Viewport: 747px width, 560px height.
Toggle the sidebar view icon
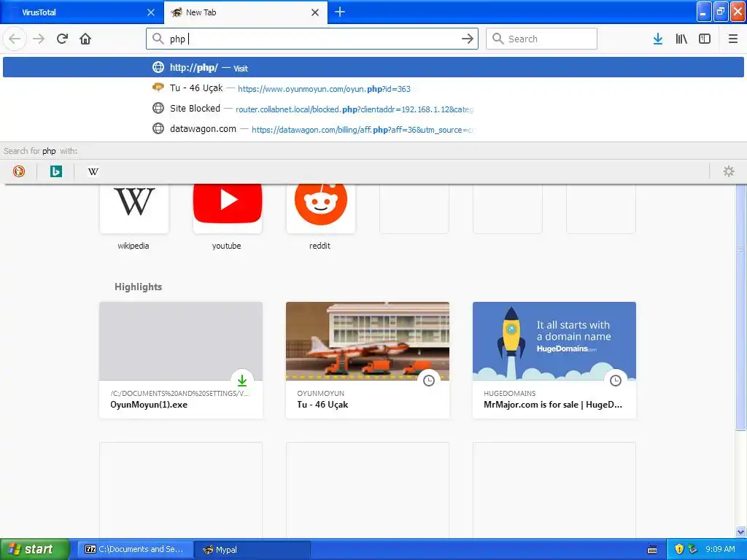click(x=705, y=39)
